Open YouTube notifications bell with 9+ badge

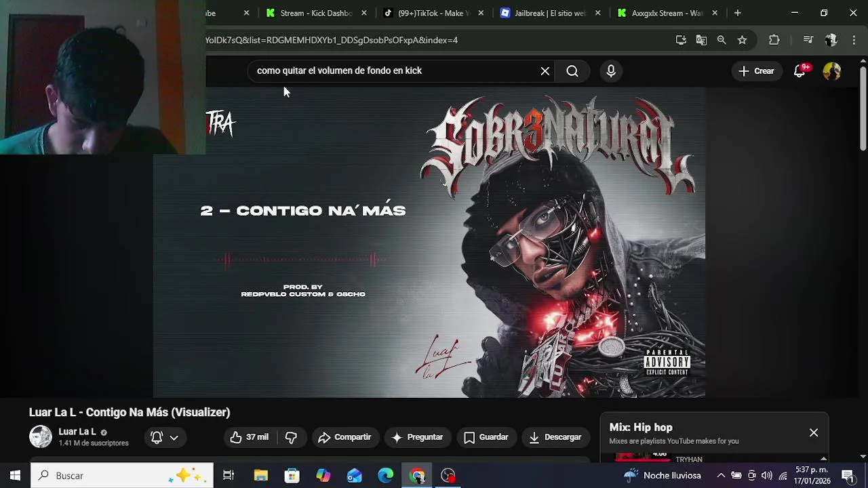(x=800, y=71)
